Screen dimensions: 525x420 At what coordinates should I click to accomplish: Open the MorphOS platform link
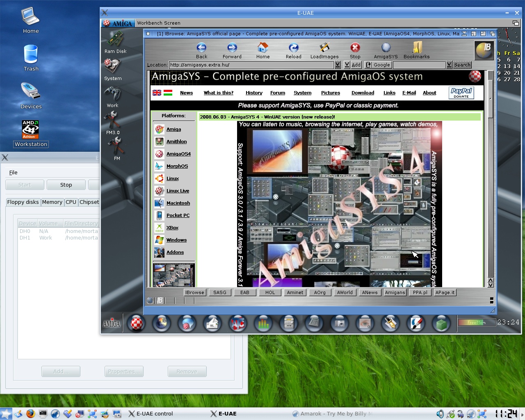(x=177, y=166)
